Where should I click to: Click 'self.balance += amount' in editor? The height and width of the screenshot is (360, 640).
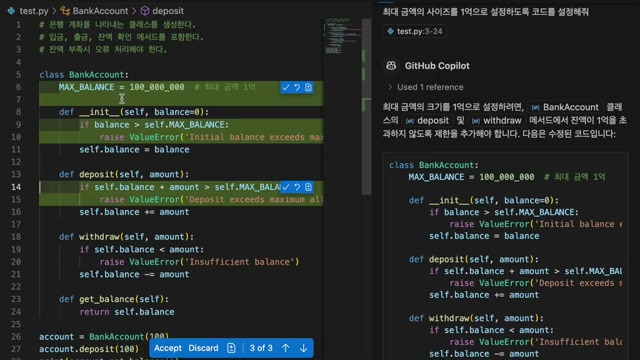(134, 212)
